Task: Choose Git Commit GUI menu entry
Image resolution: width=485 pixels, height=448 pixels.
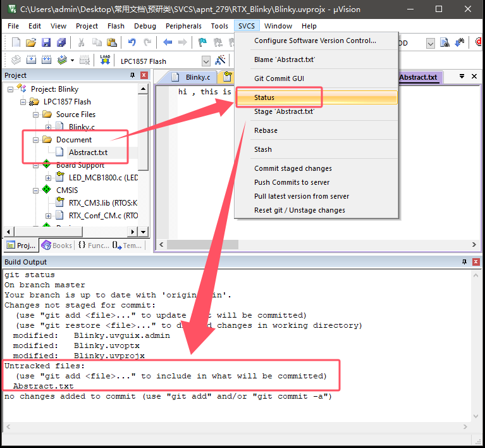Action: 279,78
